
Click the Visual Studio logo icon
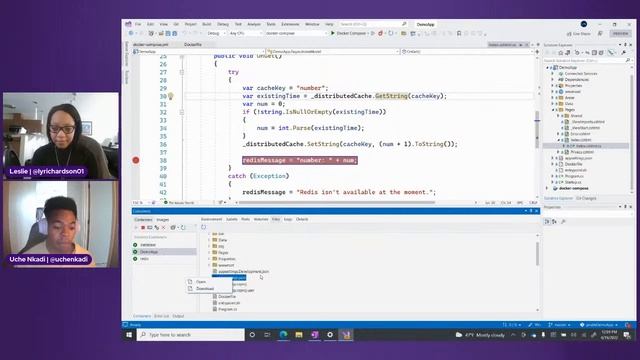point(129,24)
